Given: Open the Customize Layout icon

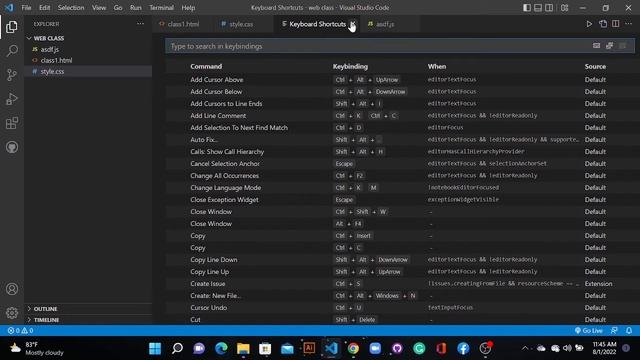Looking at the screenshot, I should click(x=564, y=8).
